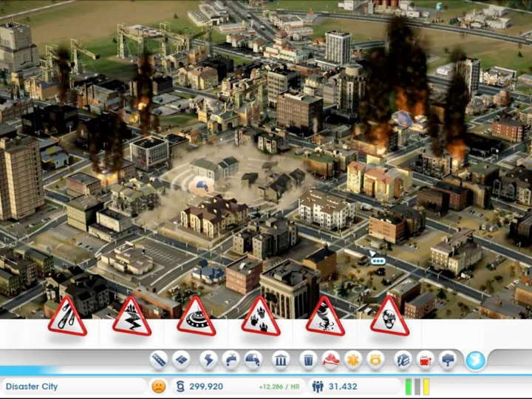Open the Fire services menu (red helmet)
The height and width of the screenshot is (399, 532).
click(330, 360)
